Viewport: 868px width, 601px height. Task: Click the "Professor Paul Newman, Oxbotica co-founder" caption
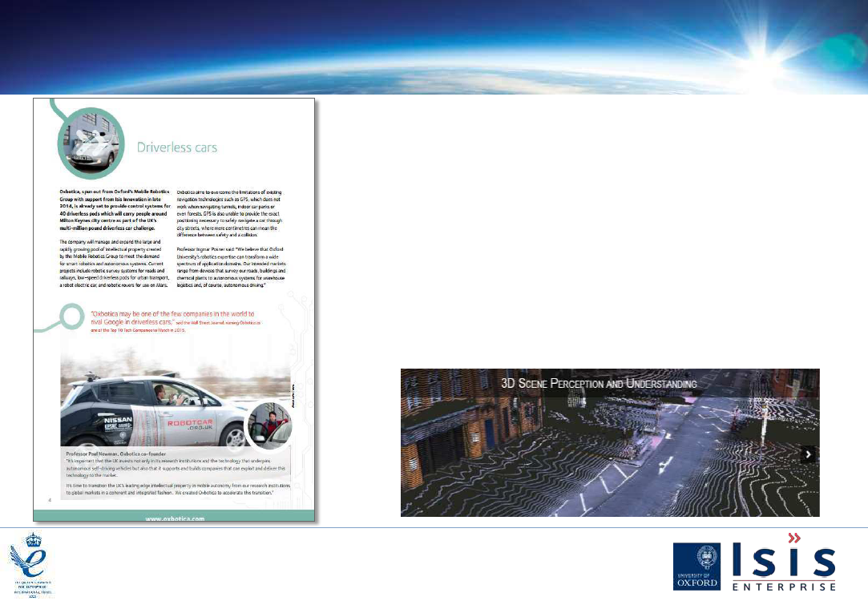pyautogui.click(x=115, y=454)
